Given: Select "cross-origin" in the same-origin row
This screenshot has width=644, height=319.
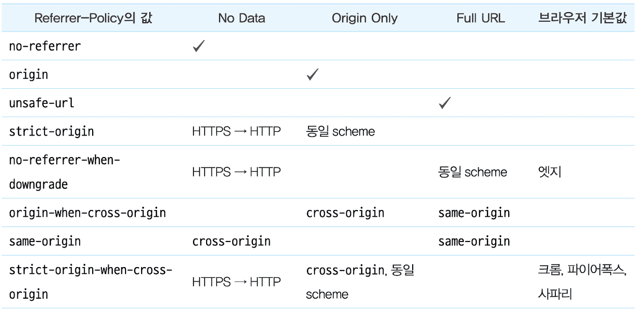Looking at the screenshot, I should (231, 241).
